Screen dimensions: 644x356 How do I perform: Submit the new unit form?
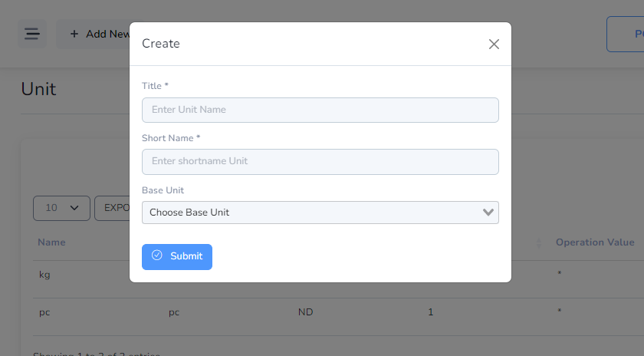177,257
